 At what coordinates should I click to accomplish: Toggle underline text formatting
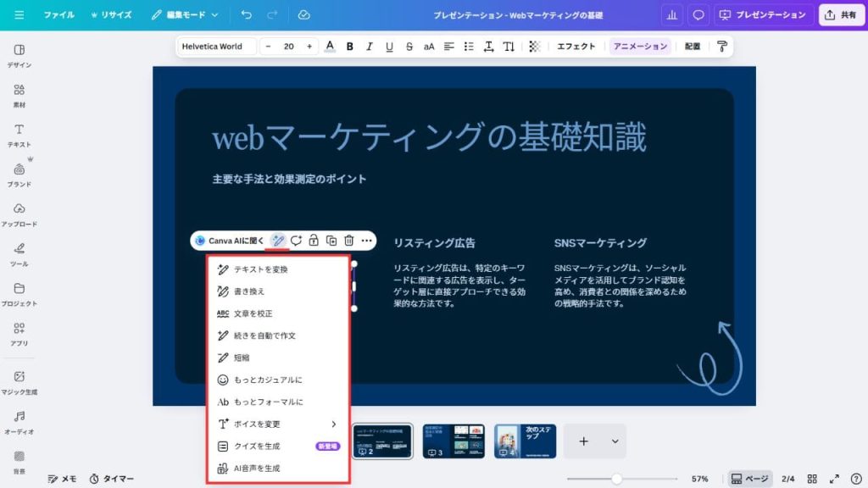point(389,47)
